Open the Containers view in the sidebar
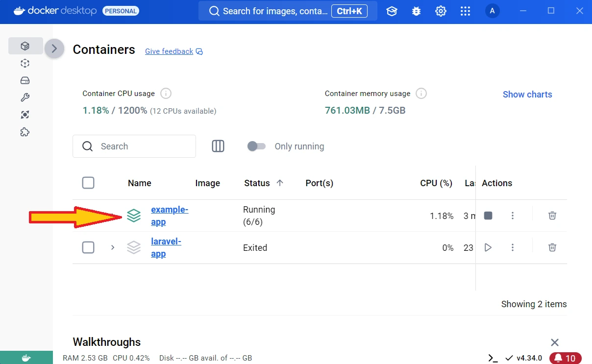The height and width of the screenshot is (364, 592). point(25,46)
